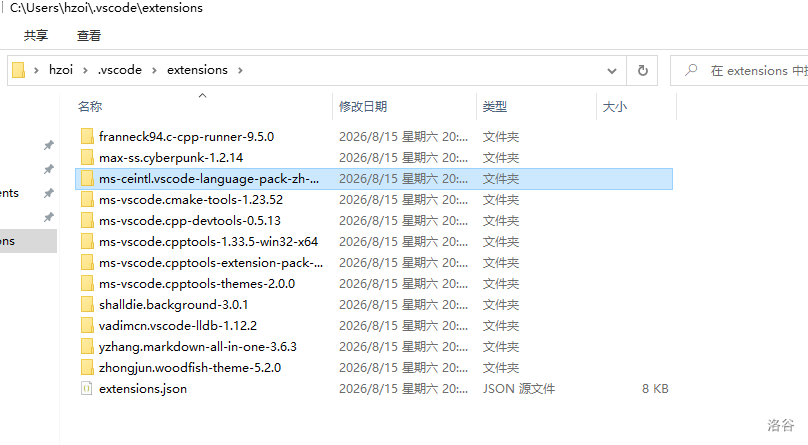The width and height of the screenshot is (808, 445).
Task: Click the search magnifier icon
Action: 691,70
